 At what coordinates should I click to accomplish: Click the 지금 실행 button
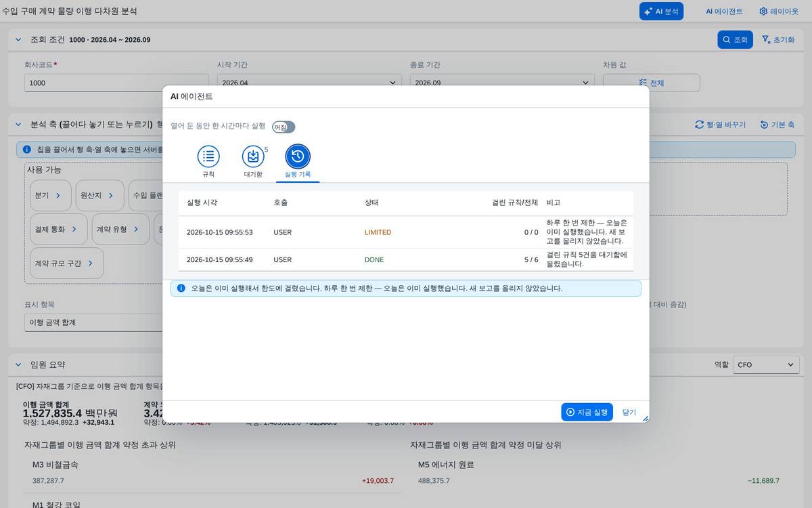pyautogui.click(x=587, y=412)
